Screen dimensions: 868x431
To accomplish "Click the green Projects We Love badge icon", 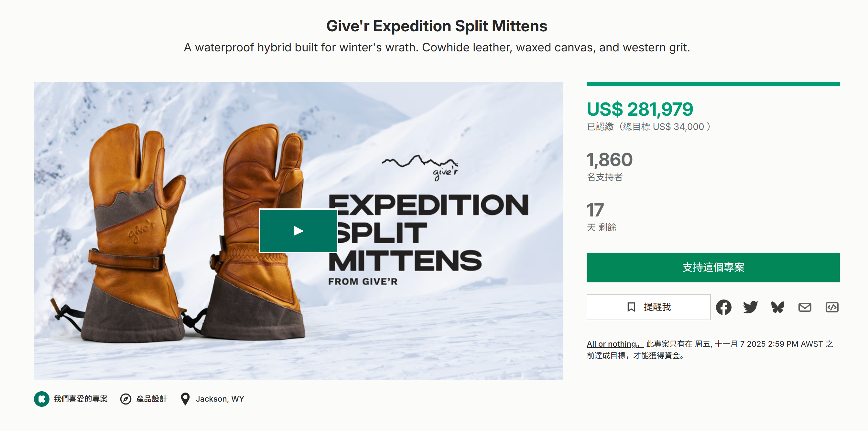I will pyautogui.click(x=42, y=399).
